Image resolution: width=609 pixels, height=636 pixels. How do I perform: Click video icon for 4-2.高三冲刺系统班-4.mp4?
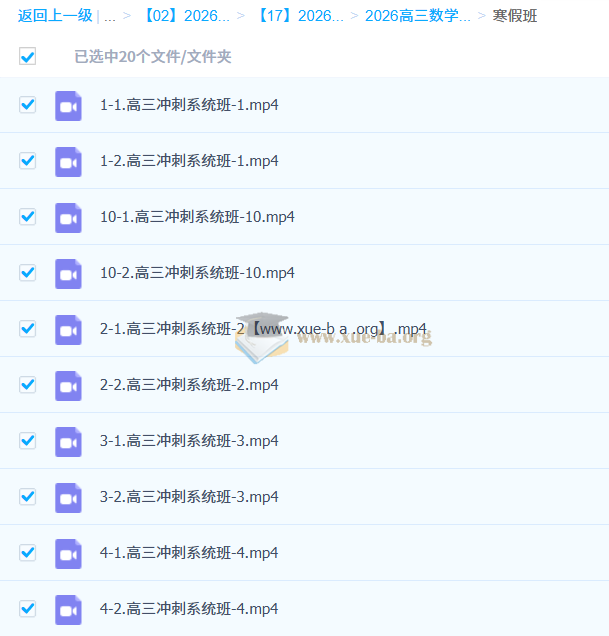click(68, 610)
